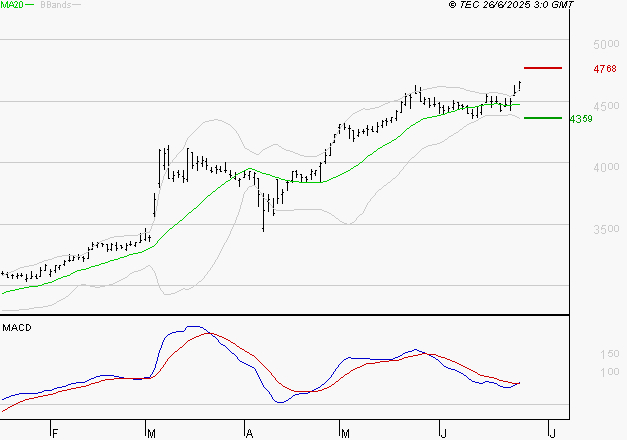Click the green 4359 price label

(x=581, y=119)
